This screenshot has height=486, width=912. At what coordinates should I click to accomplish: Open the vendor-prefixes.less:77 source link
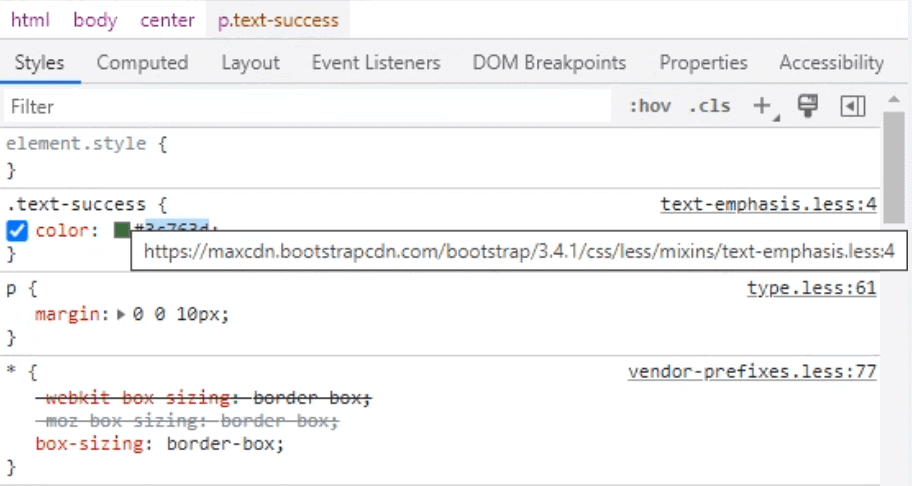point(752,373)
